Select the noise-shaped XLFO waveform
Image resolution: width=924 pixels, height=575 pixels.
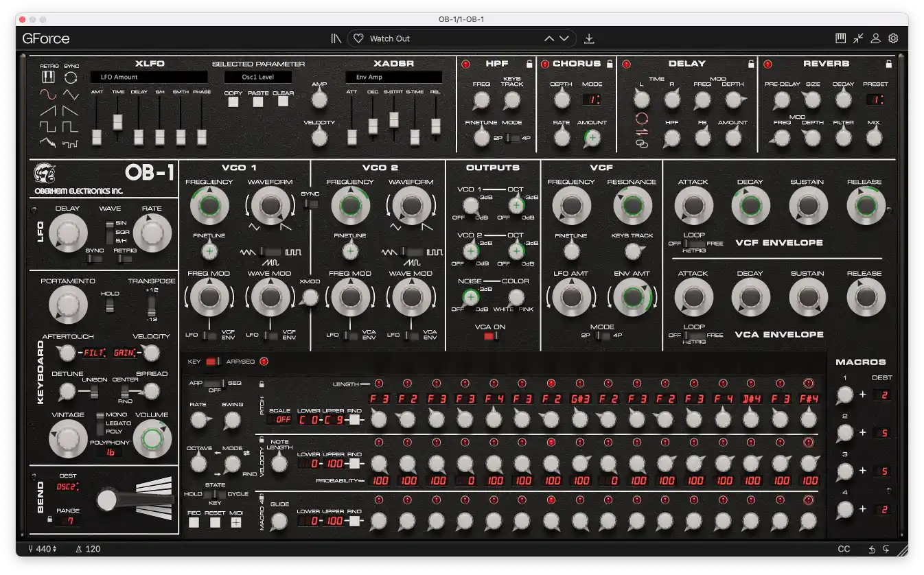pyautogui.click(x=48, y=143)
